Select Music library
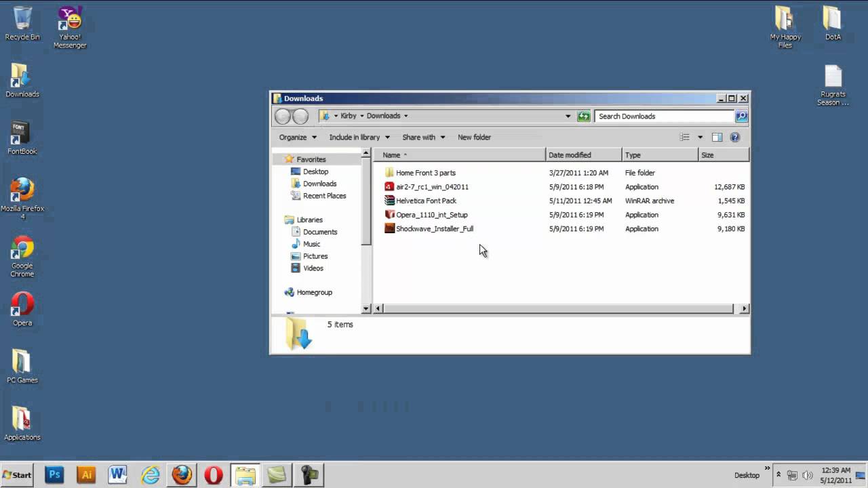 [x=311, y=244]
